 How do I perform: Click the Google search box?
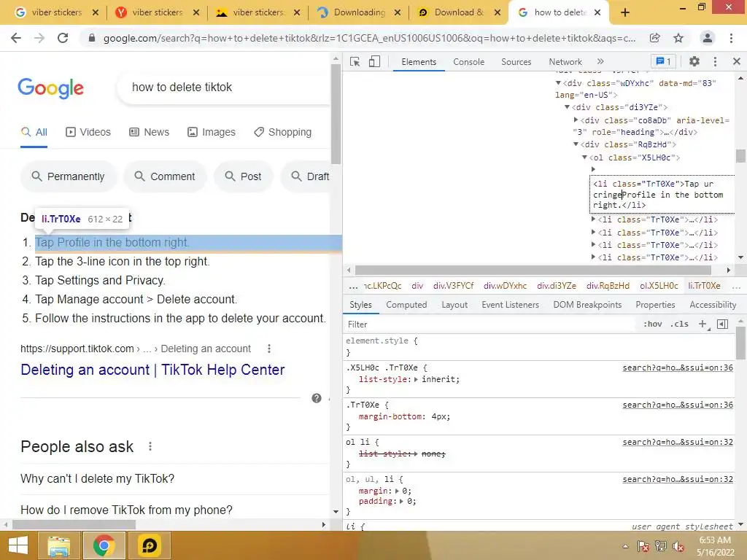(x=224, y=87)
